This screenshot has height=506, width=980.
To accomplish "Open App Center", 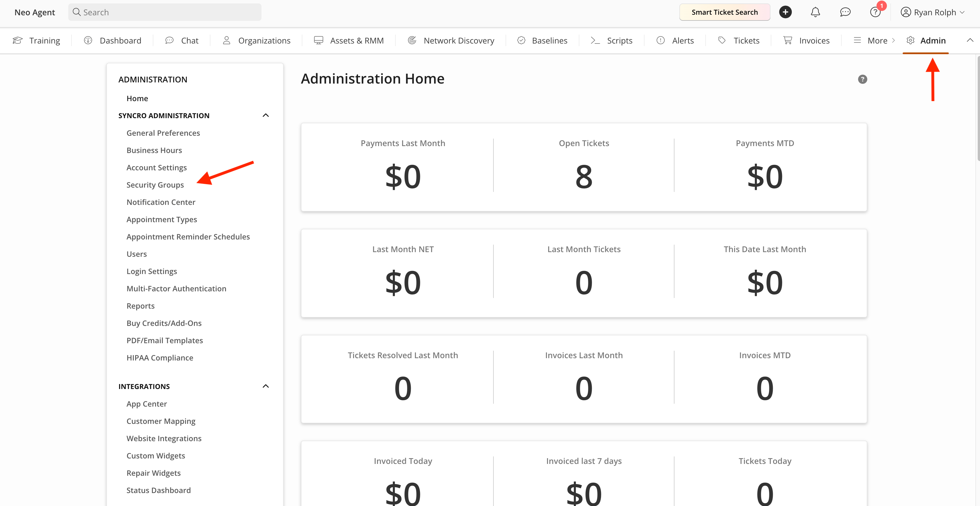I will tap(146, 404).
